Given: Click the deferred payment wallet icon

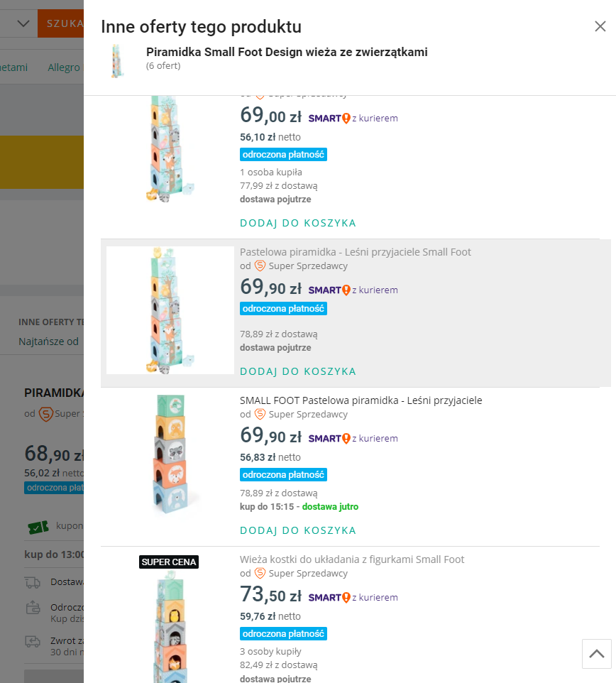Looking at the screenshot, I should coord(33,608).
